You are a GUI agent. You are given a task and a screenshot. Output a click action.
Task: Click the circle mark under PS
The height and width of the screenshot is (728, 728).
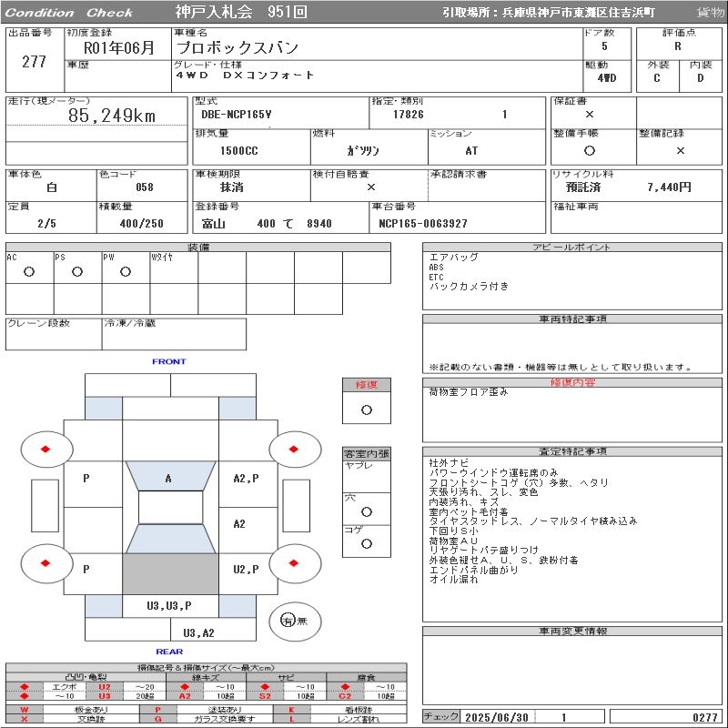[77, 272]
